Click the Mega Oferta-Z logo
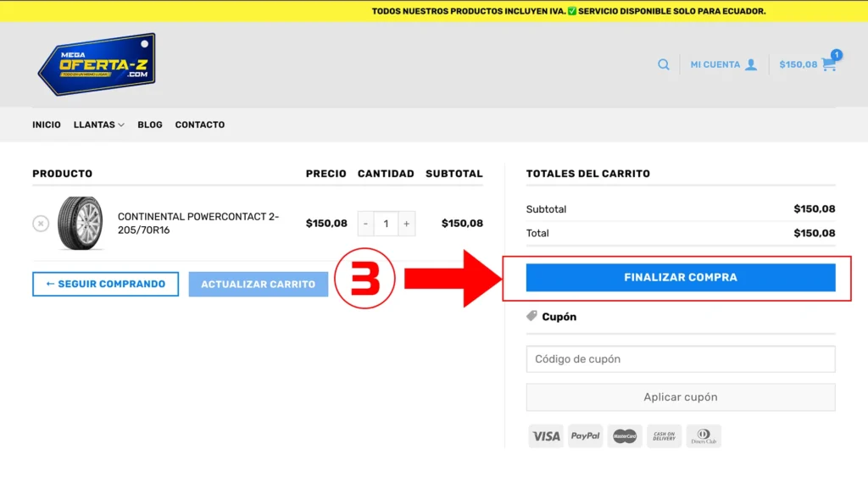 [x=97, y=64]
